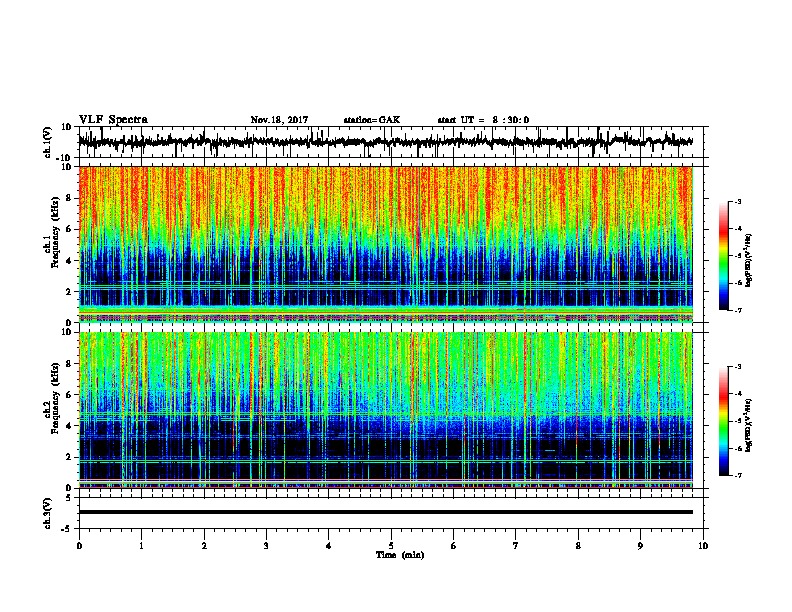Click time axis tick label "5"
792x612 pixels.
(391, 546)
